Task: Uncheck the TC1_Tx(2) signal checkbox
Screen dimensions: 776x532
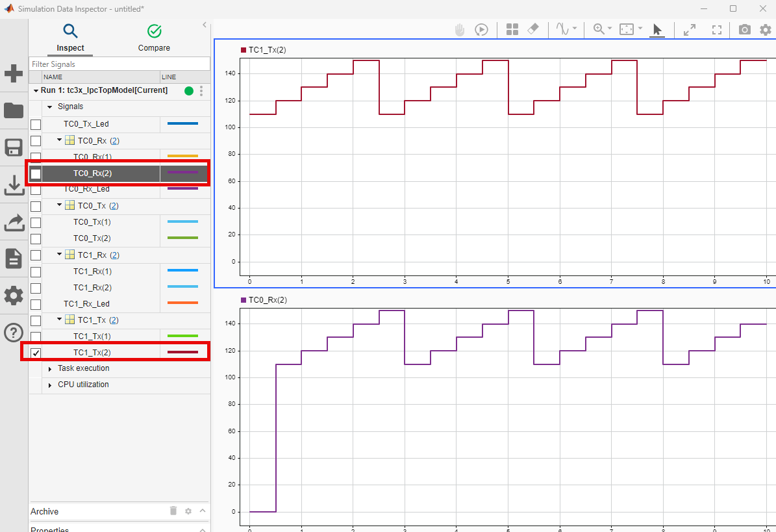Action: (x=36, y=353)
